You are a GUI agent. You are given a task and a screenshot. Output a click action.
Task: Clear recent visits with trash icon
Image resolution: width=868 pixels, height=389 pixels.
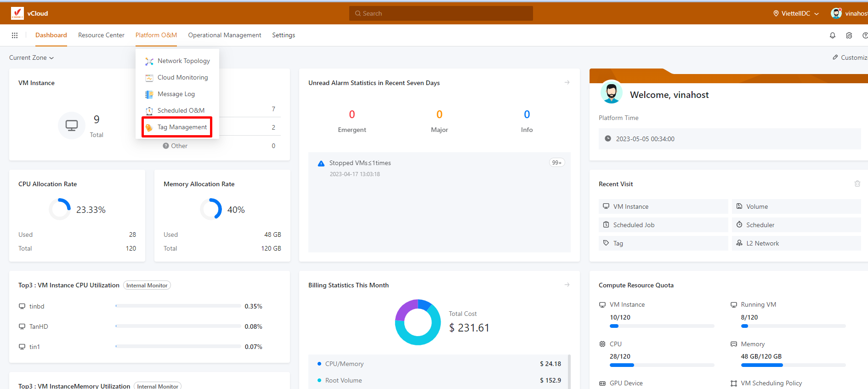[x=857, y=184]
